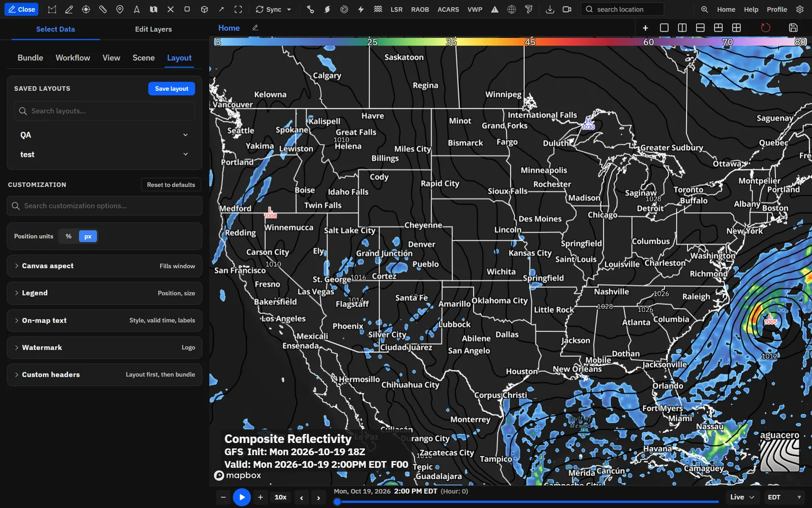Switch to the Edit Layers tab
The width and height of the screenshot is (812, 508).
153,29
